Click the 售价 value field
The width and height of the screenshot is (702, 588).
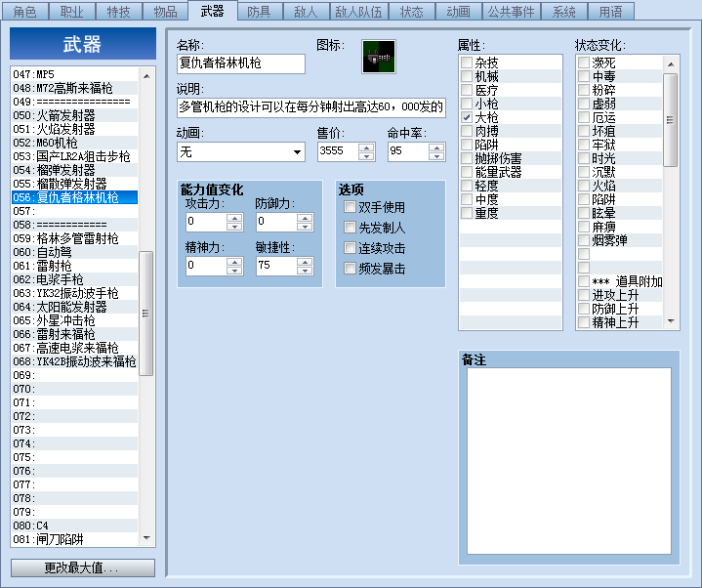point(338,151)
